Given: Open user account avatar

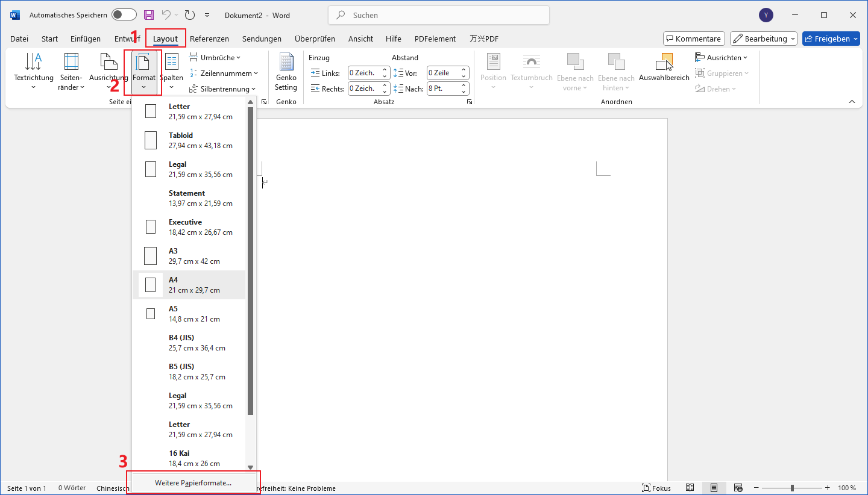Looking at the screenshot, I should [x=766, y=15].
